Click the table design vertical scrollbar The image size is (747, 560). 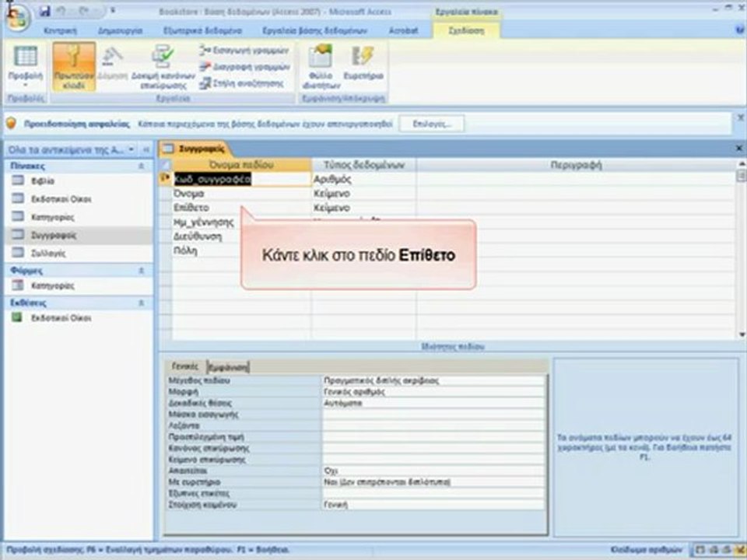pyautogui.click(x=741, y=250)
